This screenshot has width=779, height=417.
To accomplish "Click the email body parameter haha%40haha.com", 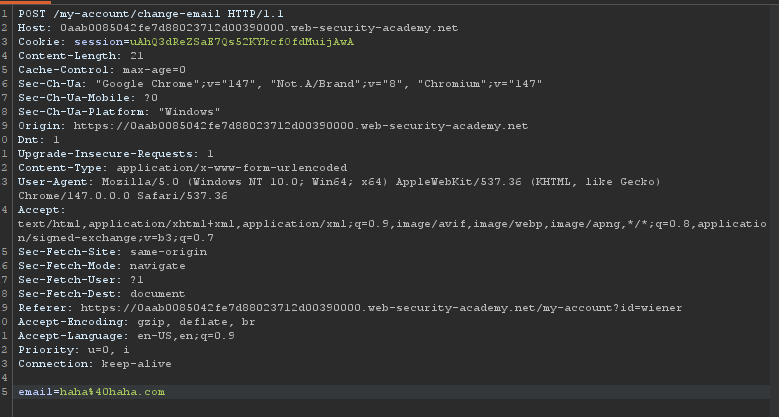I will click(112, 392).
